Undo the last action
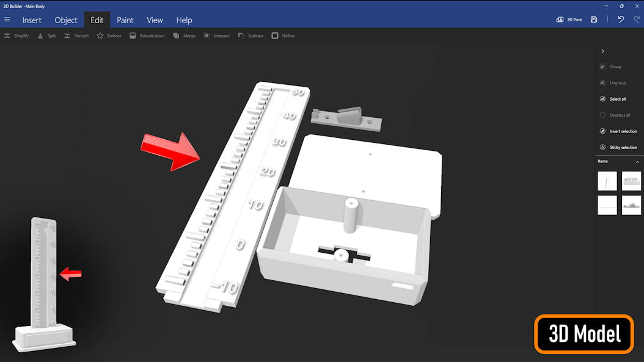 (621, 20)
